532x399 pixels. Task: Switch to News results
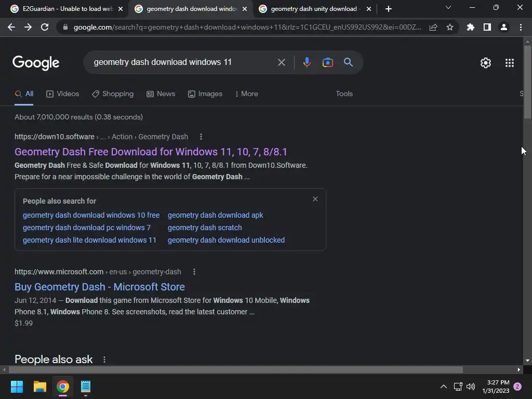(x=161, y=94)
